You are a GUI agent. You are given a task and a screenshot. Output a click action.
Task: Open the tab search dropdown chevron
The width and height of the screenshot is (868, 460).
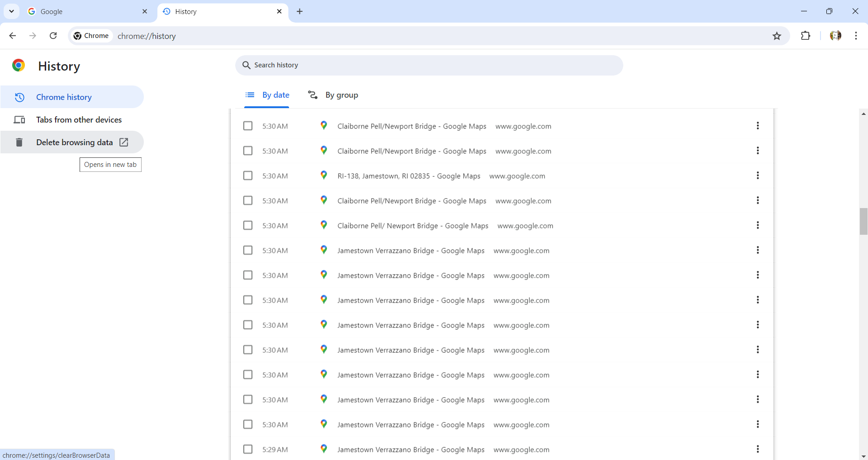[x=11, y=11]
